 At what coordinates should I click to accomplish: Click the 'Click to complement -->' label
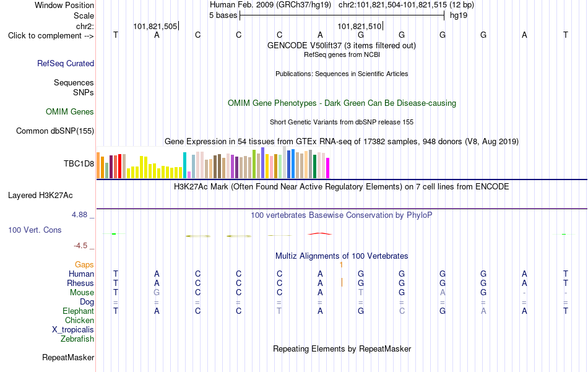(x=51, y=36)
